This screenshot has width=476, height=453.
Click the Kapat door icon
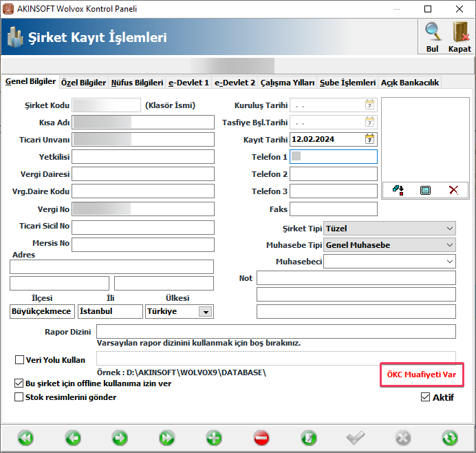[459, 33]
